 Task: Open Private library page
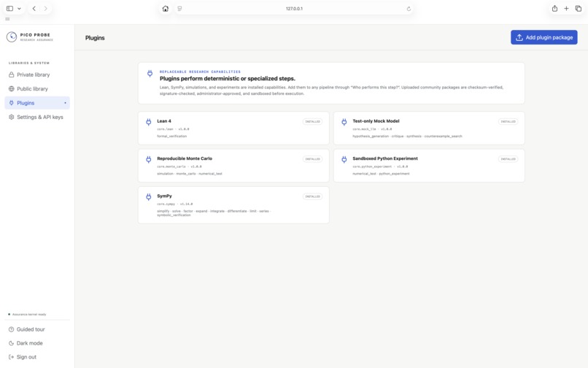point(37,74)
